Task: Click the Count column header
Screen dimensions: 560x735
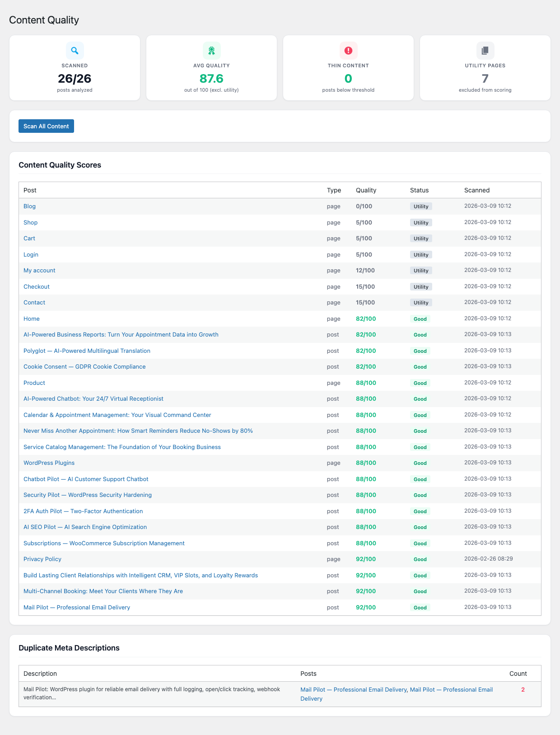Action: click(x=518, y=674)
